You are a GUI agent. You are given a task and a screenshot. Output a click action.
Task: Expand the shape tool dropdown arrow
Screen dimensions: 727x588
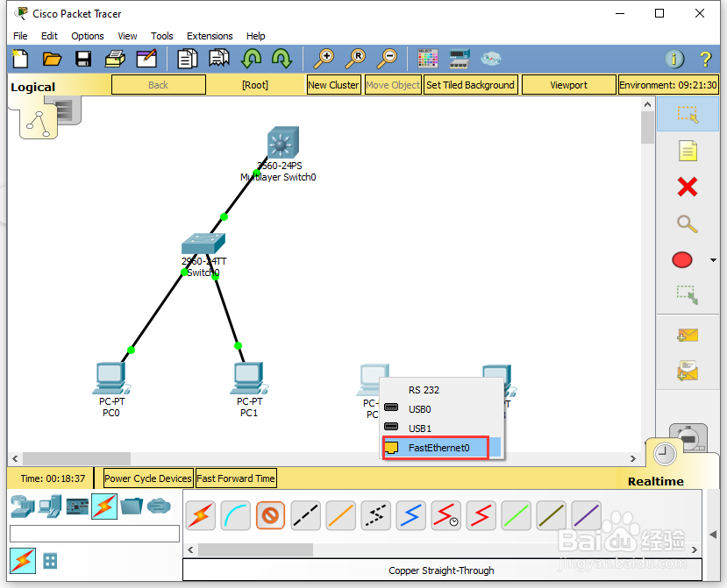[x=713, y=260]
